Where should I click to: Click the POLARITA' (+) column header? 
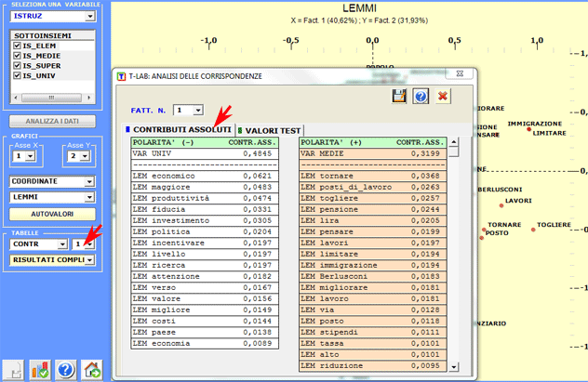pos(373,142)
